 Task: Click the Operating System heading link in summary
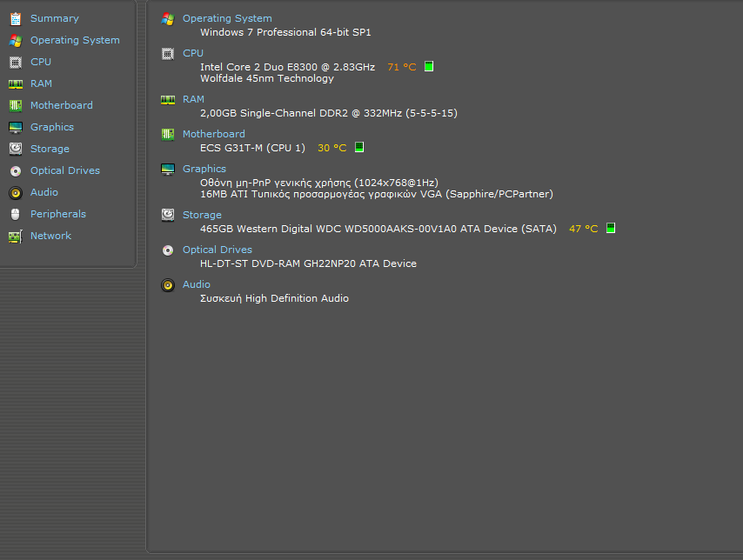click(227, 18)
